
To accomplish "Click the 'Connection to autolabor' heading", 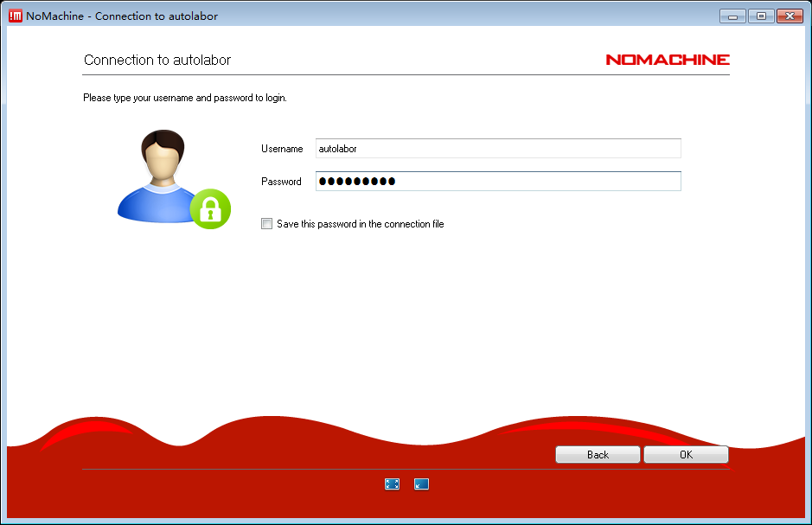I will coord(157,61).
